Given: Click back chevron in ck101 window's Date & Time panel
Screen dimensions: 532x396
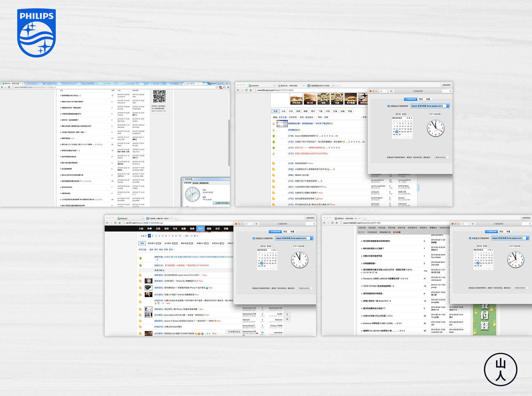Looking at the screenshot, I should (x=247, y=224).
